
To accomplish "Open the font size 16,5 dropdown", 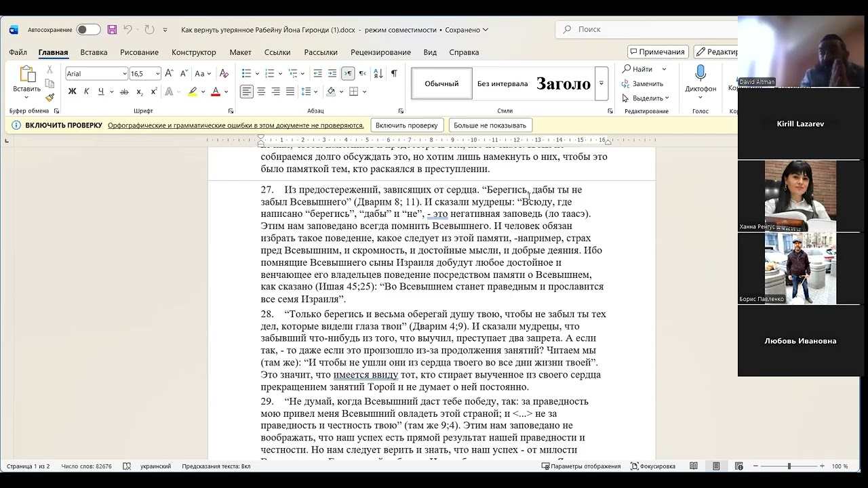I will coord(157,74).
